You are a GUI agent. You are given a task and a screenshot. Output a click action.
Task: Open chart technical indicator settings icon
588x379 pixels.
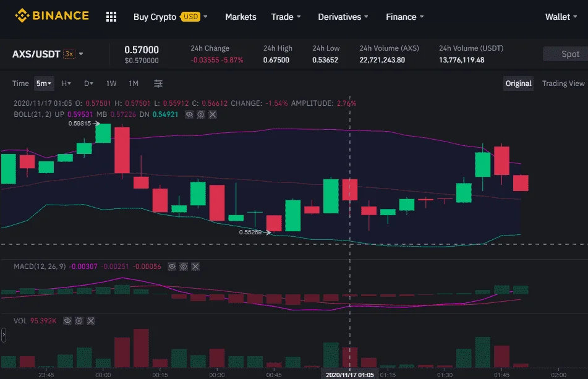[x=158, y=83]
